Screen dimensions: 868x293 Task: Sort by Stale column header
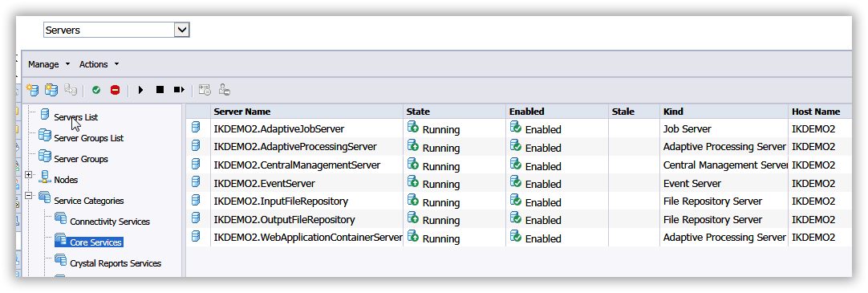634,112
